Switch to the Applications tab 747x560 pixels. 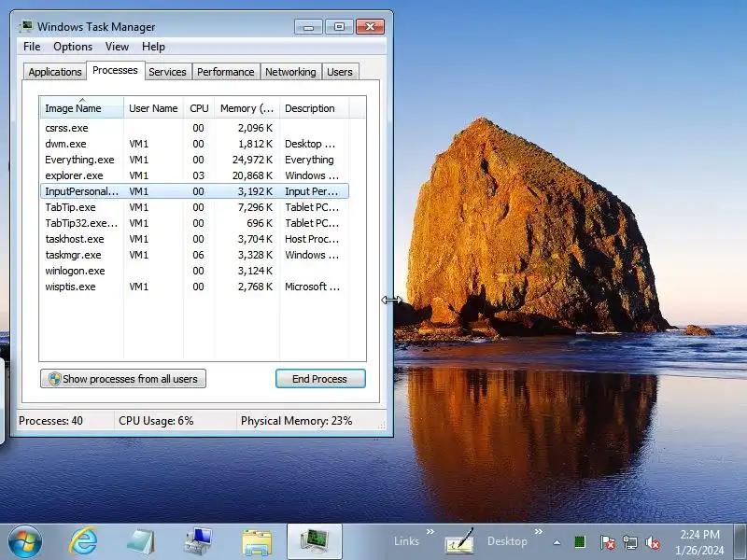[55, 72]
